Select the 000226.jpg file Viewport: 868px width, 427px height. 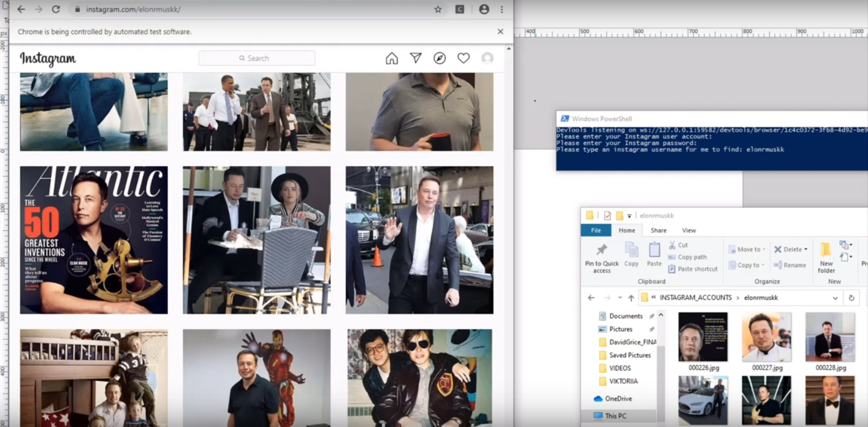point(703,342)
